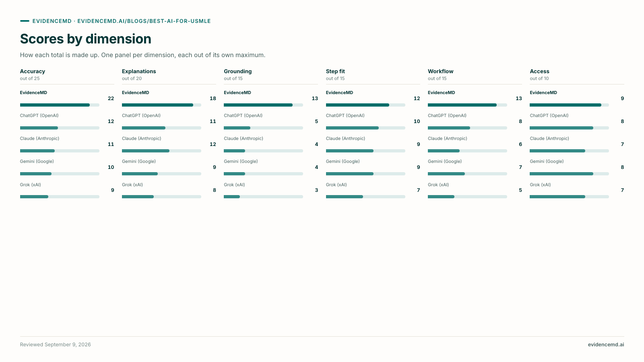
Task: Click the Grok bar in Grounding panel
Action: 263,197
